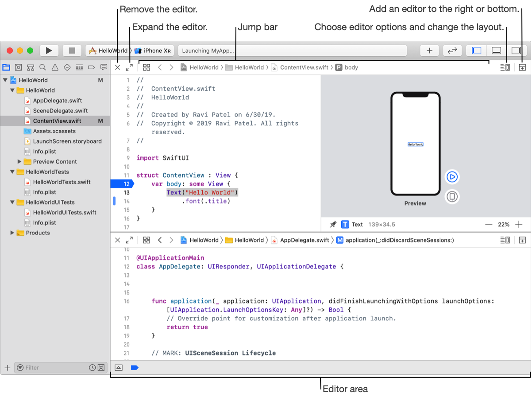Open the Issue navigator warning icon

(x=55, y=67)
